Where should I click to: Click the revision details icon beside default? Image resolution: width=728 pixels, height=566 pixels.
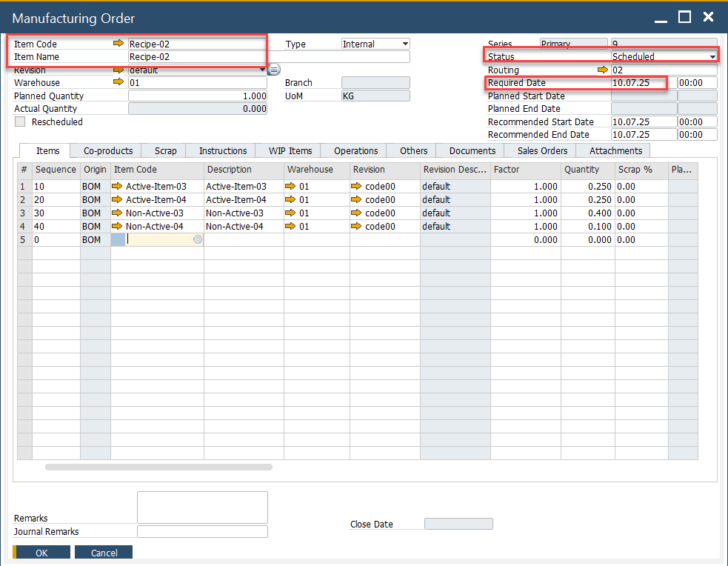[x=273, y=70]
